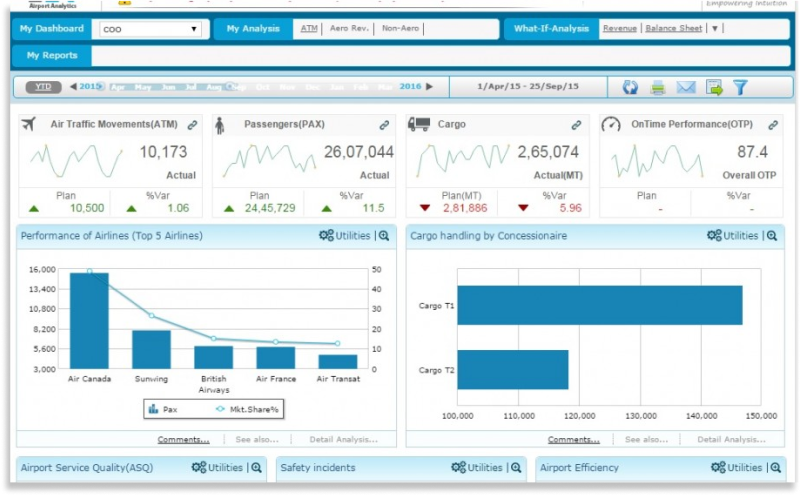The height and width of the screenshot is (496, 801).
Task: Click link icon on Cargo card
Action: 576,125
